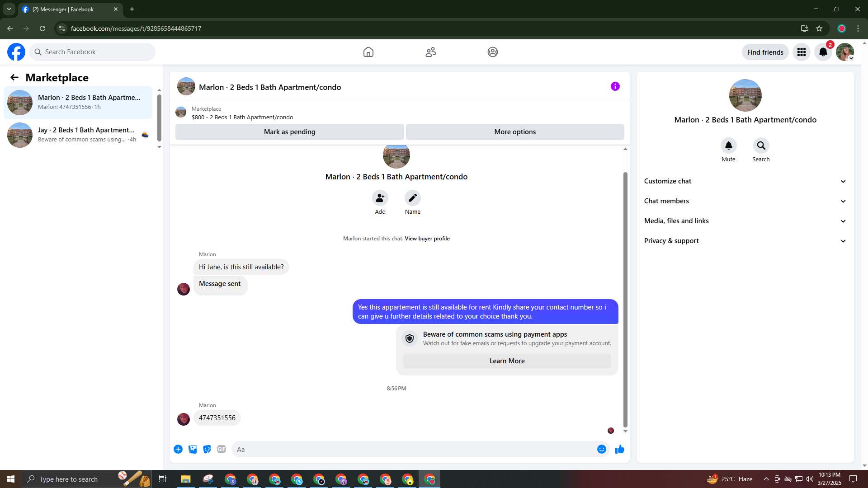Click the browser address bar URL
This screenshot has width=868, height=488.
136,28
